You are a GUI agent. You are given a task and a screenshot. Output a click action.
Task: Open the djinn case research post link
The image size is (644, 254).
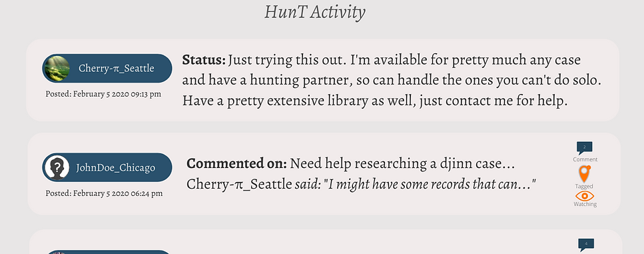pyautogui.click(x=402, y=163)
